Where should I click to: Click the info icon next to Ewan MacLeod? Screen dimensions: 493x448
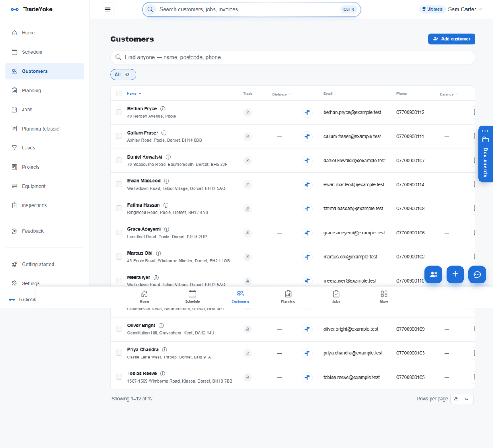point(166,181)
